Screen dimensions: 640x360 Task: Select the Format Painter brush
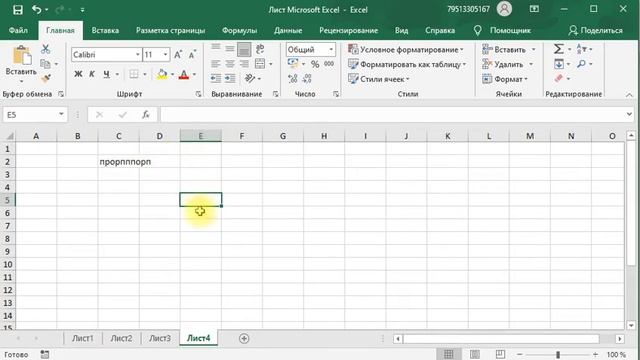[x=46, y=78]
